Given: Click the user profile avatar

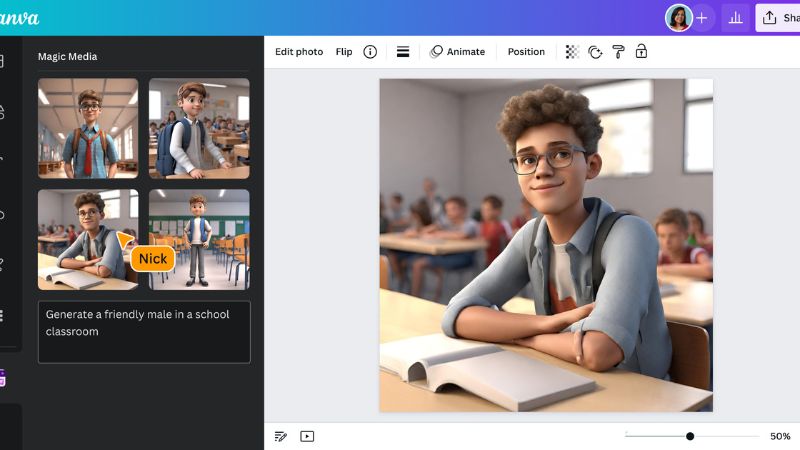Looking at the screenshot, I should [x=678, y=18].
